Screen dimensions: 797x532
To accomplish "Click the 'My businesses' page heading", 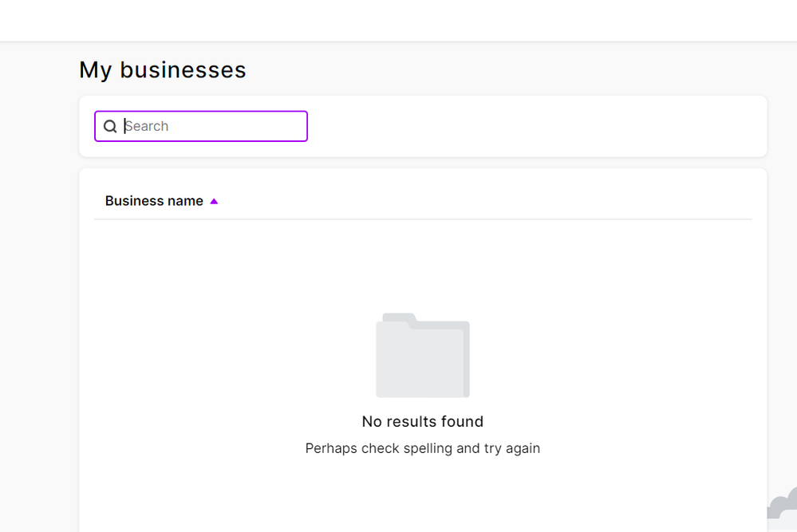I will (x=162, y=70).
